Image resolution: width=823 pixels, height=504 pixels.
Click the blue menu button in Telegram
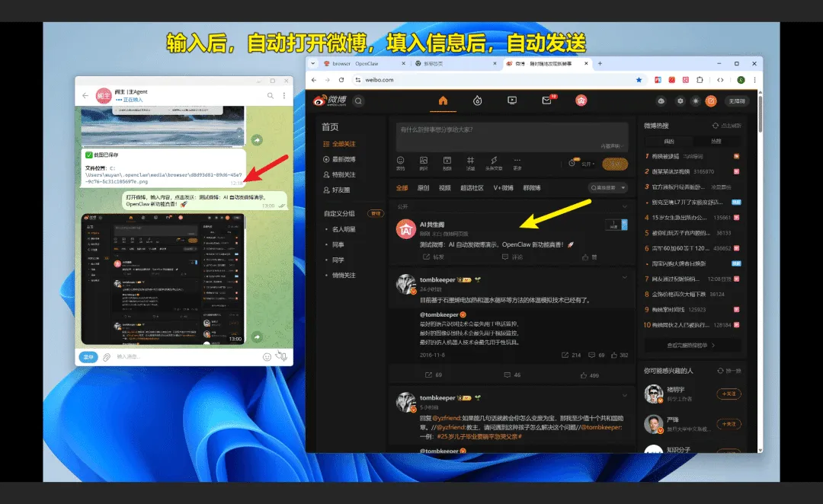[88, 357]
